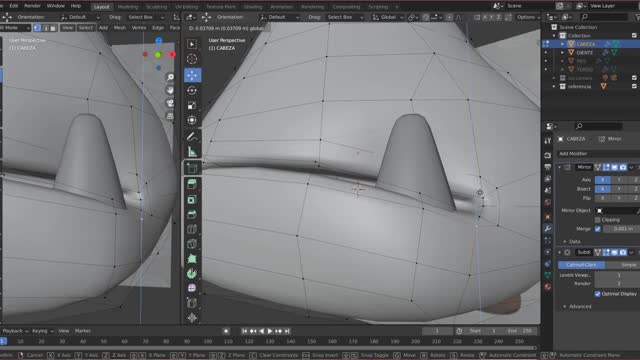Enable vertex select mode
Screen dimensions: 640x360
pos(38,28)
